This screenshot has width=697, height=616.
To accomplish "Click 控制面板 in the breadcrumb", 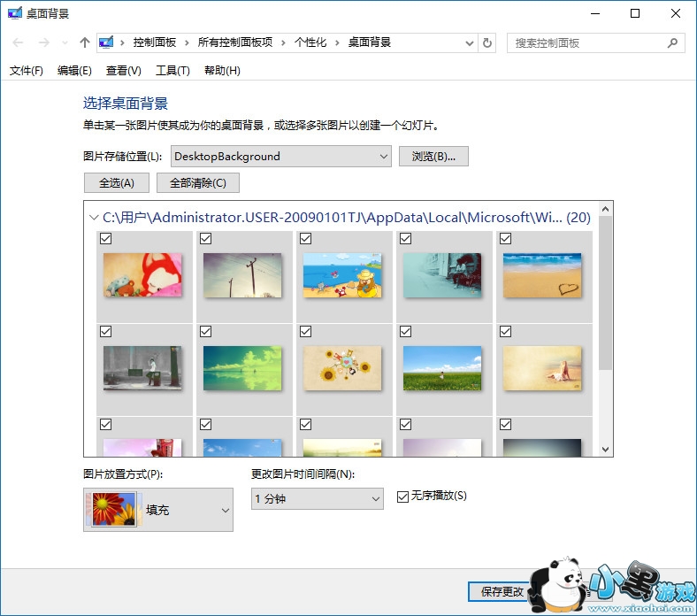I will point(154,42).
